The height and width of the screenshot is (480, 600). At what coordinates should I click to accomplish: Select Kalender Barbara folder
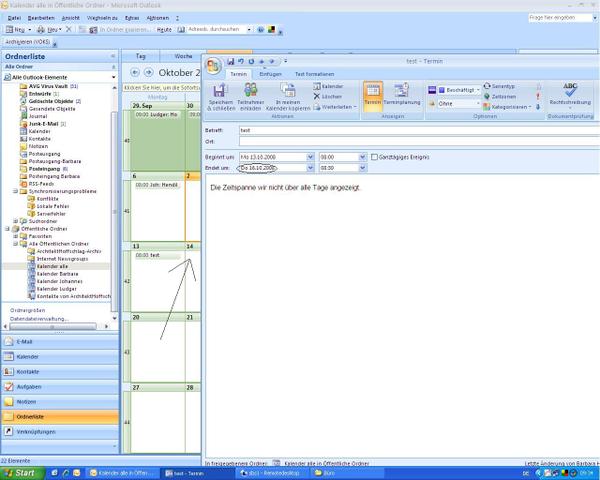click(57, 274)
